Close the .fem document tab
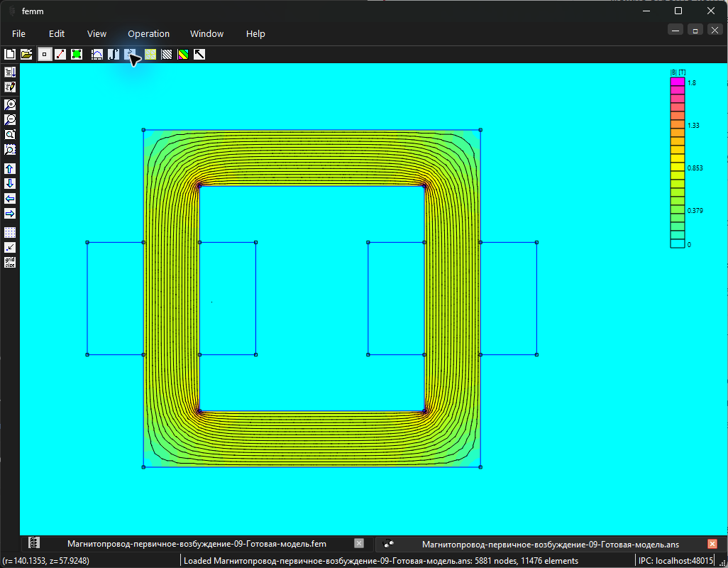The image size is (728, 568). click(x=359, y=543)
